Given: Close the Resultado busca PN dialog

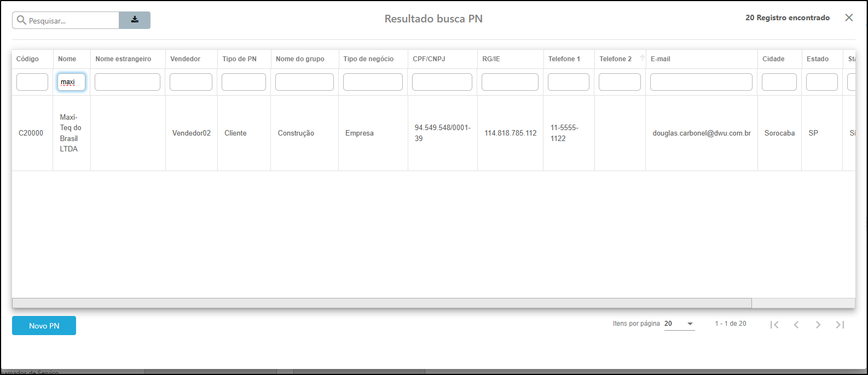Looking at the screenshot, I should pos(849,17).
